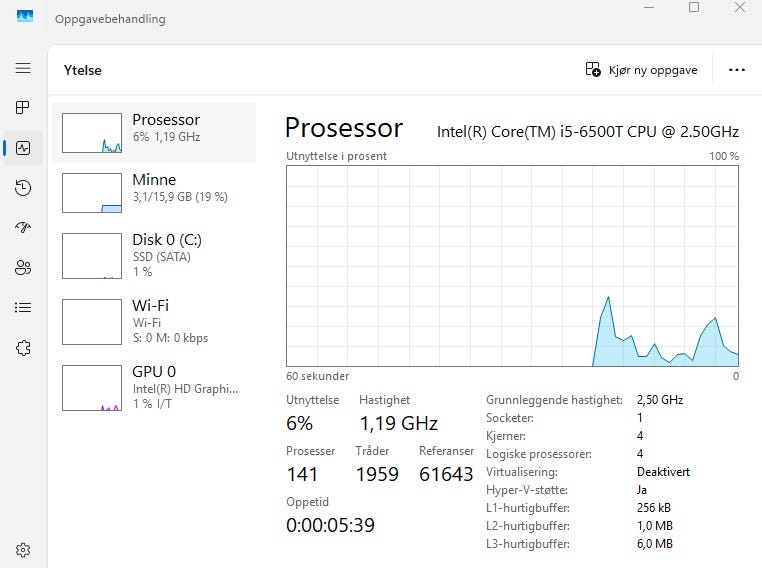Click the Prosessor mini graph thumbnail

(x=92, y=133)
